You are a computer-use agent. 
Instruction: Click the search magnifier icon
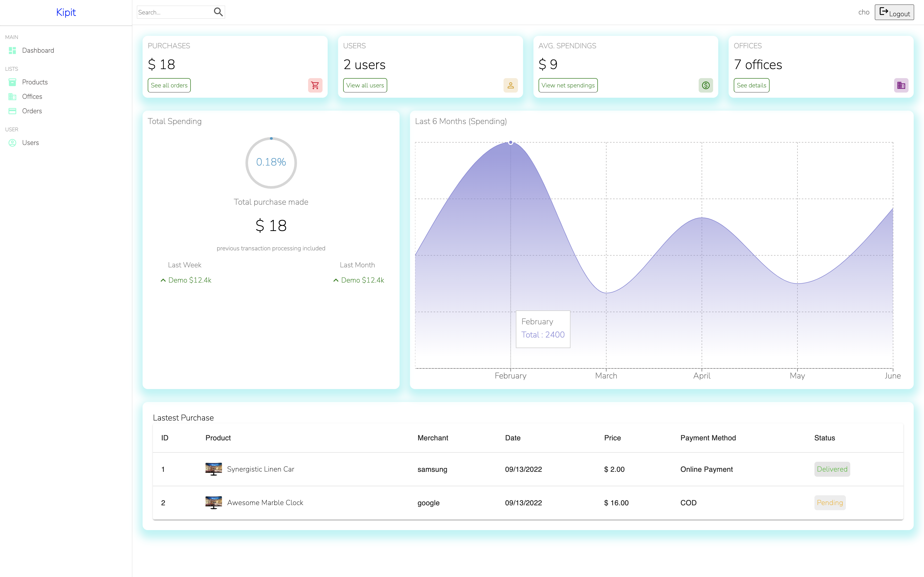pyautogui.click(x=218, y=12)
